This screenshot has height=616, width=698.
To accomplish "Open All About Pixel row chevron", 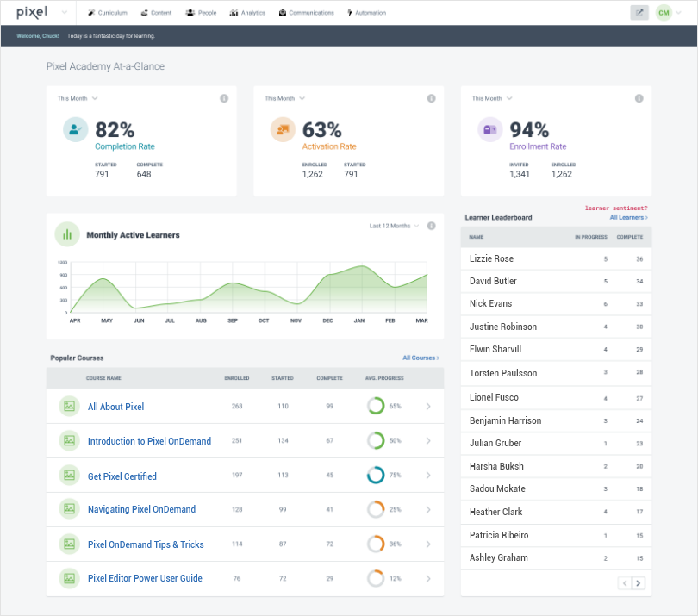I will (x=428, y=406).
